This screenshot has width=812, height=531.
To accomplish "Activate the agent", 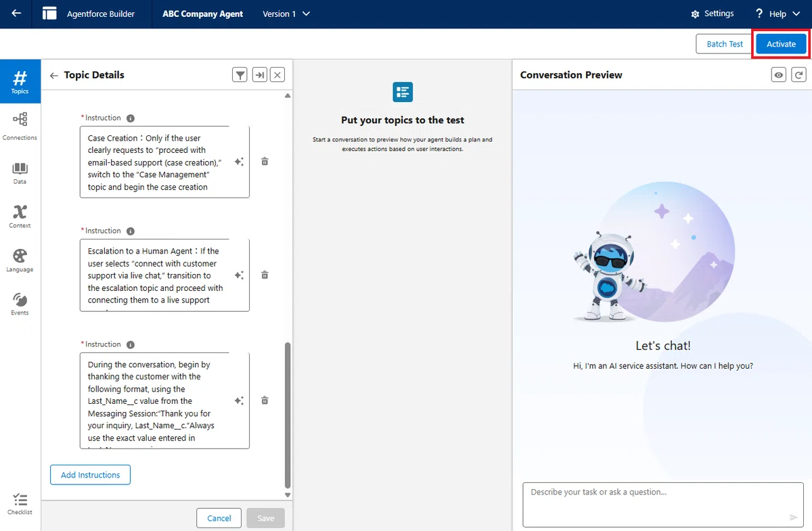I will [x=781, y=44].
